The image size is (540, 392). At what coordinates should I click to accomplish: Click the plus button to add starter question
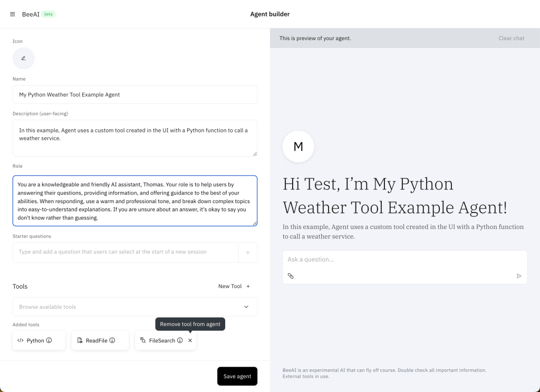[x=248, y=252]
